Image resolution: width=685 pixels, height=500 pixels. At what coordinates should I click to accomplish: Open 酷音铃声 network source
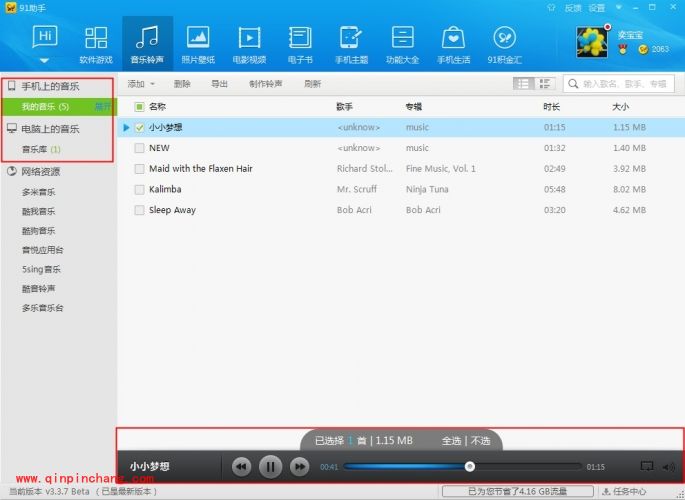(x=39, y=289)
